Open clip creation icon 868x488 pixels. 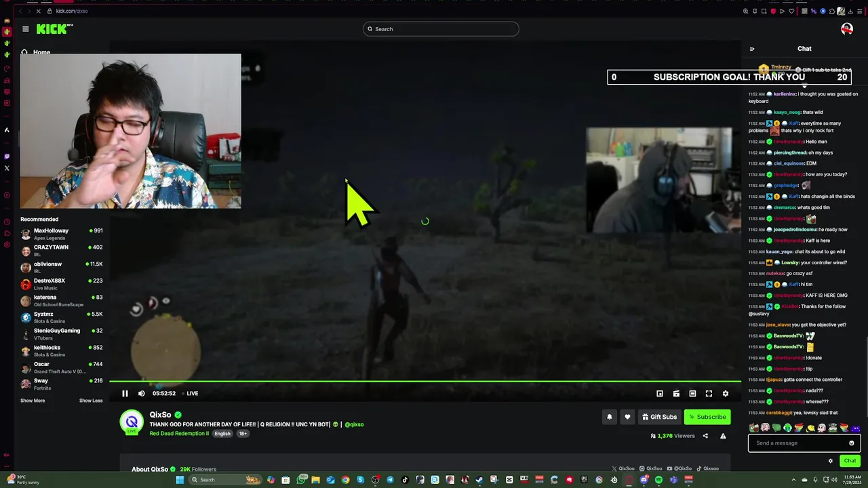676,393
